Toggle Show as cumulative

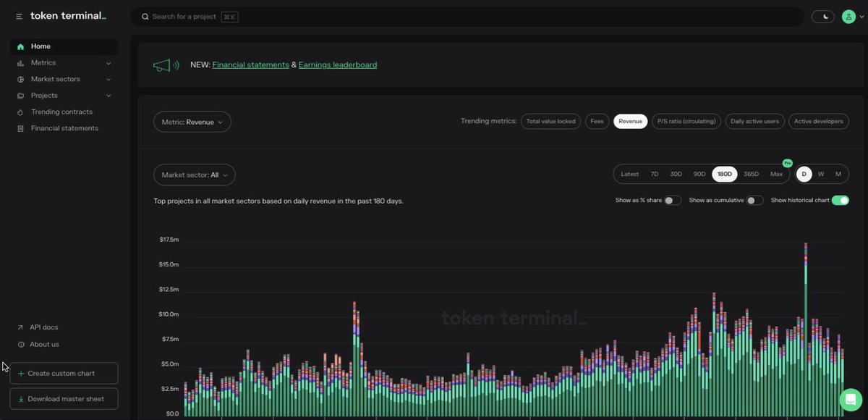coord(754,201)
